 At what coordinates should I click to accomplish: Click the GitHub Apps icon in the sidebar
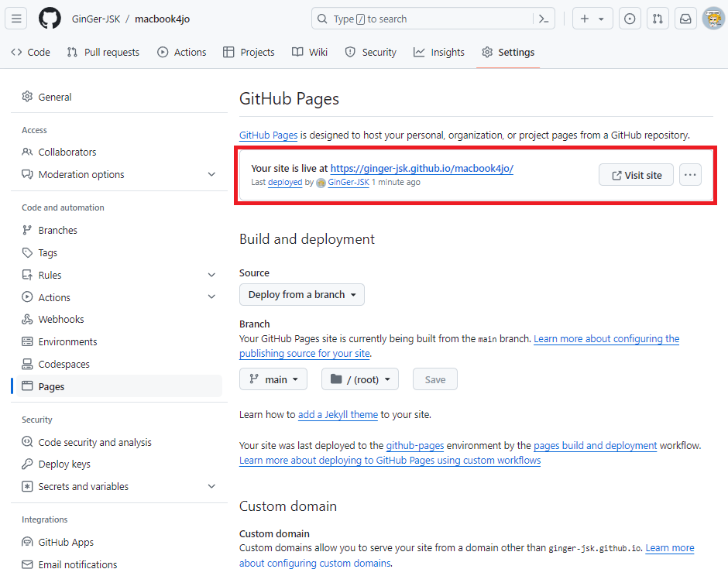[x=27, y=542]
